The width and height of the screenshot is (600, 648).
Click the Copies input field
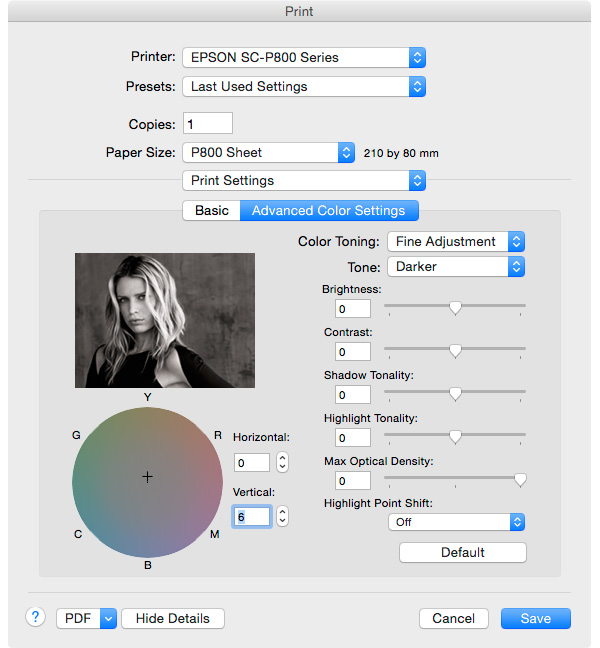pos(207,124)
